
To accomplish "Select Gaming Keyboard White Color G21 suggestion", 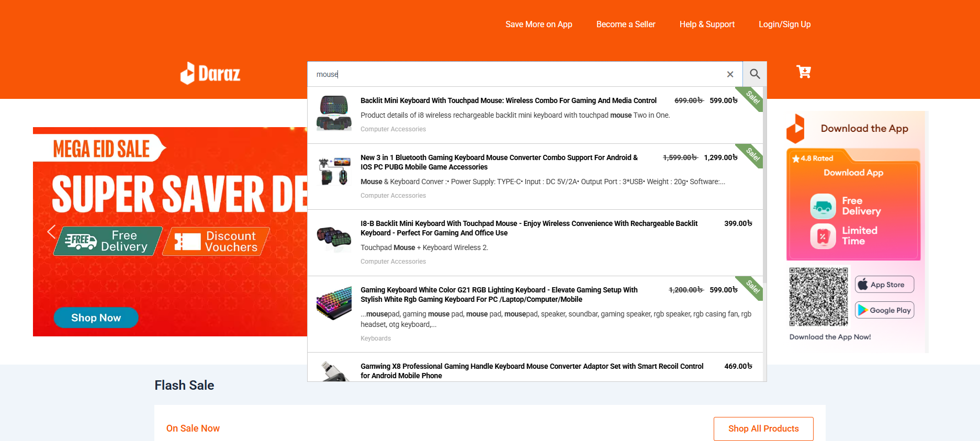I will coord(535,314).
